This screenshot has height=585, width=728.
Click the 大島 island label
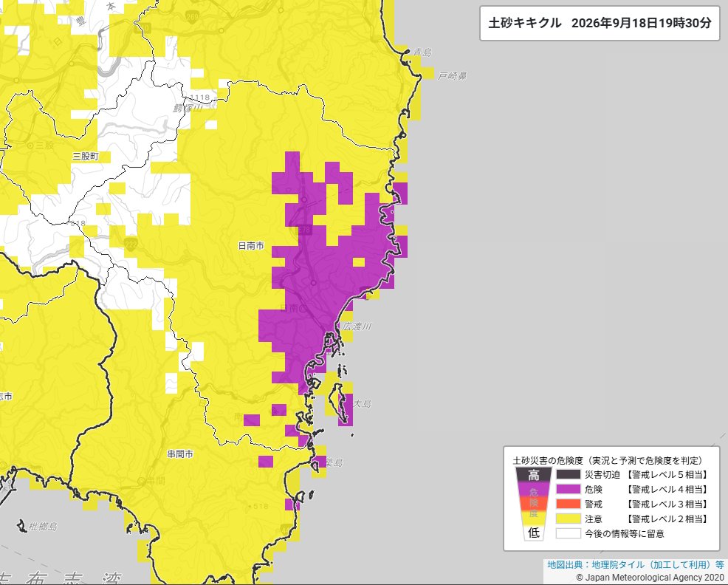pyautogui.click(x=363, y=403)
